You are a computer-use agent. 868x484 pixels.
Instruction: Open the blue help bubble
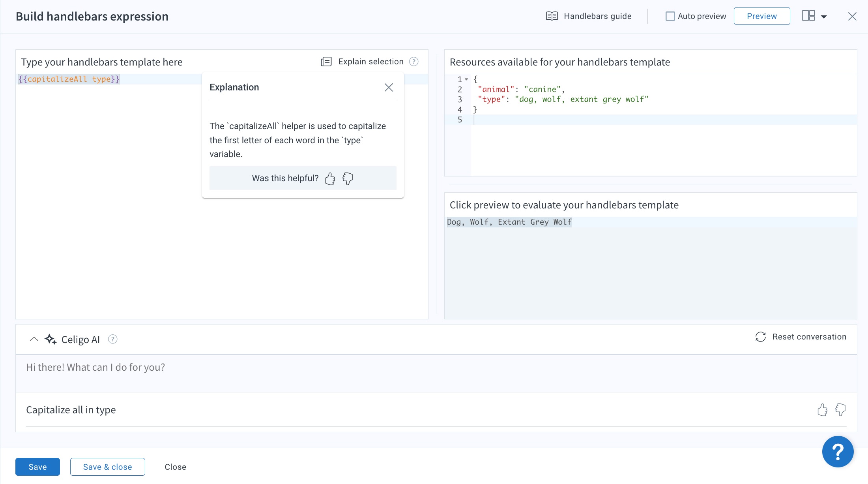click(838, 451)
